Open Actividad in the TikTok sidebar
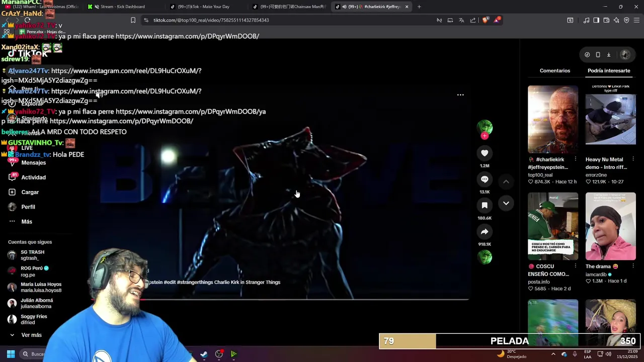The height and width of the screenshot is (362, 644). (x=33, y=177)
